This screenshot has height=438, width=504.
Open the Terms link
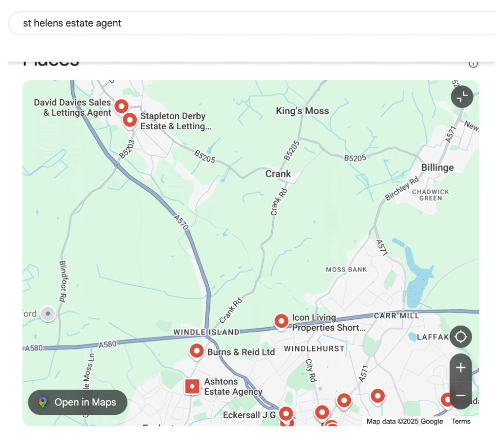[x=461, y=421]
